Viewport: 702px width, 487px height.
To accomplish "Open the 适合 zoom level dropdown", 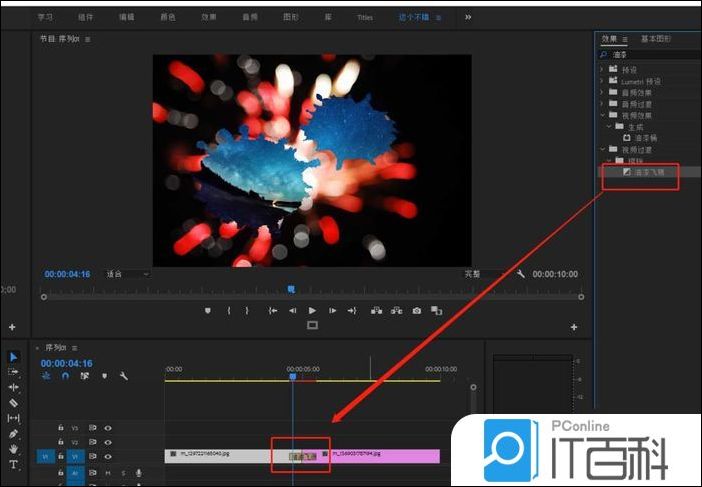I will 127,274.
